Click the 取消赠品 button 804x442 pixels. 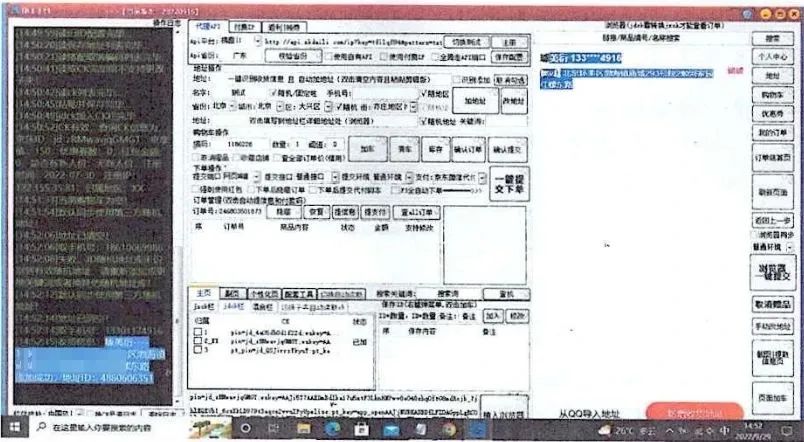click(x=772, y=304)
